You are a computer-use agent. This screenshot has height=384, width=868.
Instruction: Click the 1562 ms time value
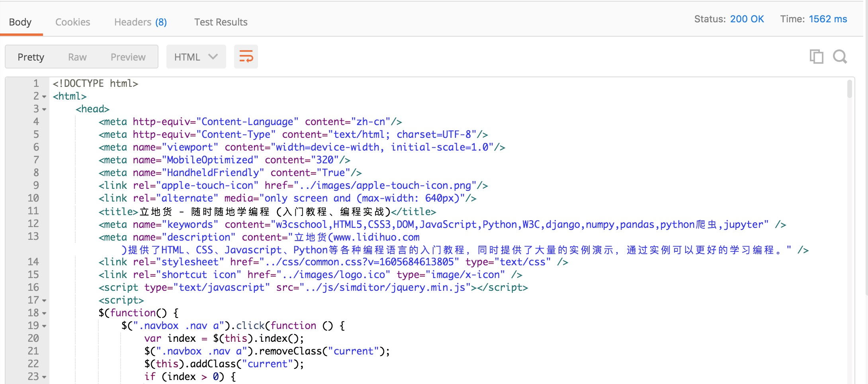[828, 19]
